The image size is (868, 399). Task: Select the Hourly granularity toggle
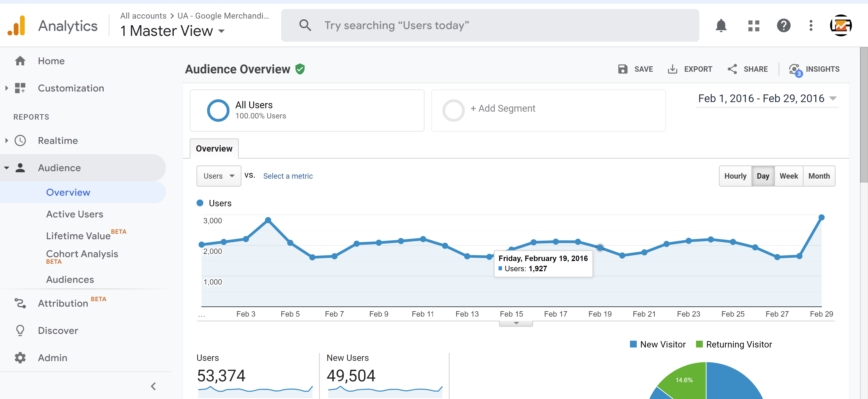735,176
